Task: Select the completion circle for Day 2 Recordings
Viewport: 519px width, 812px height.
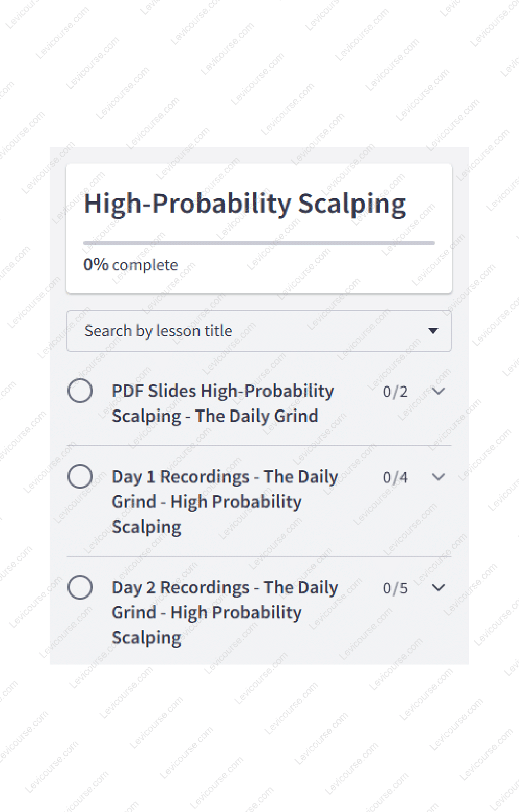Action: click(80, 588)
